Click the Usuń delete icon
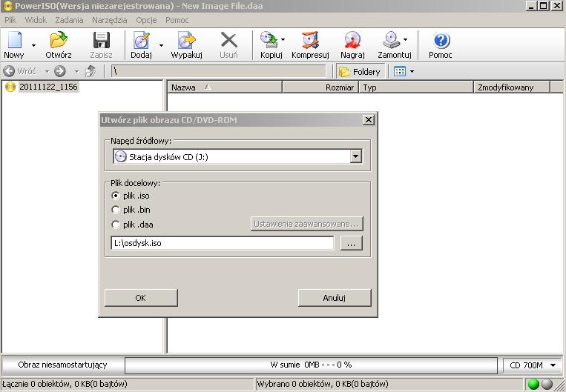 point(229,40)
